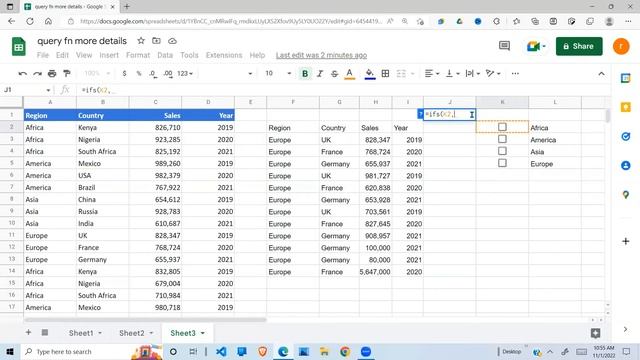Toggle strikethrough formatting
Screen dimensions: 640x360
pos(334,73)
